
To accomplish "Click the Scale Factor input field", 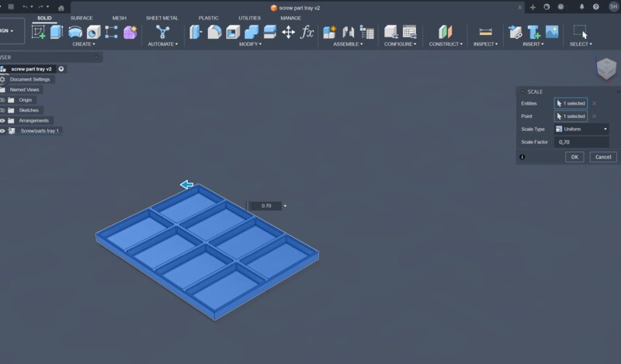I will pyautogui.click(x=581, y=142).
